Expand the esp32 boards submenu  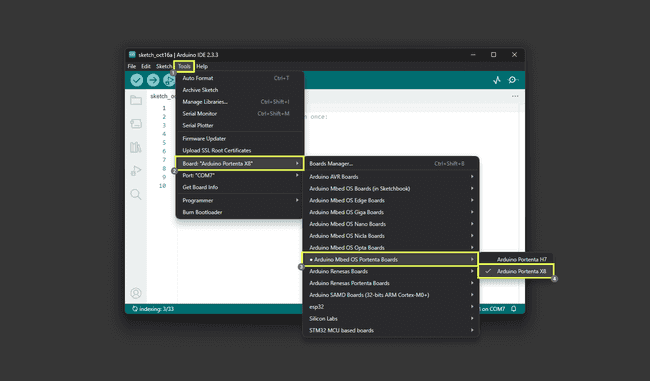[x=391, y=307]
